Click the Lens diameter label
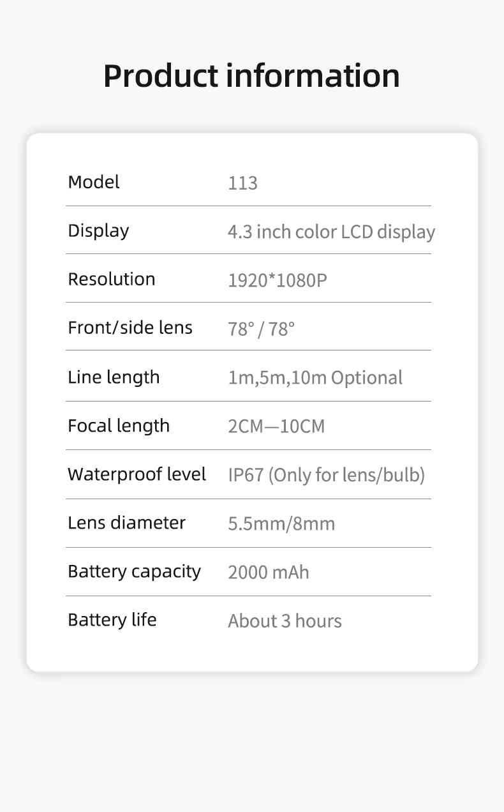Screen dimensions: 504x812 point(127,523)
